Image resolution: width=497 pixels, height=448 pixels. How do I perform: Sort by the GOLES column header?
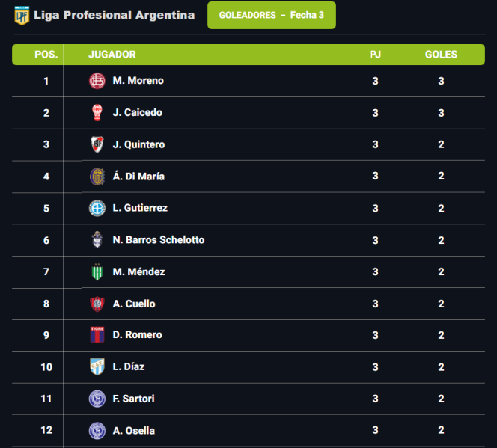point(441,55)
